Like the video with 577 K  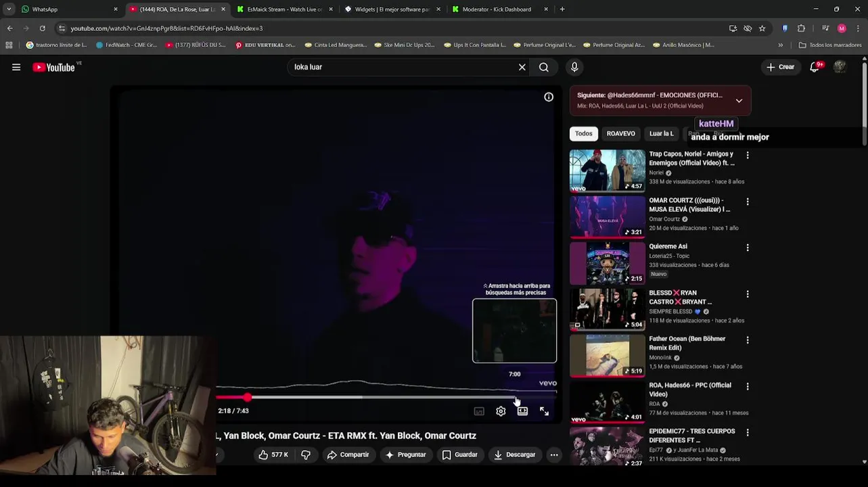pyautogui.click(x=273, y=455)
